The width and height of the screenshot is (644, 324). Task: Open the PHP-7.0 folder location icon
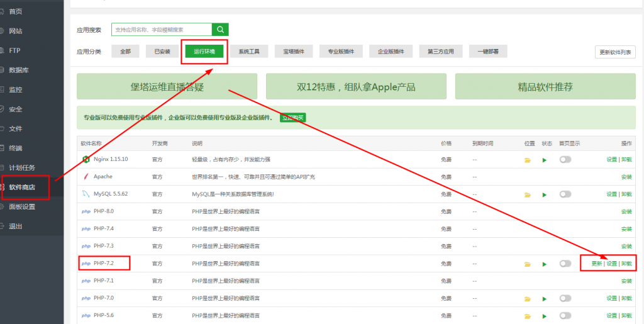click(528, 299)
